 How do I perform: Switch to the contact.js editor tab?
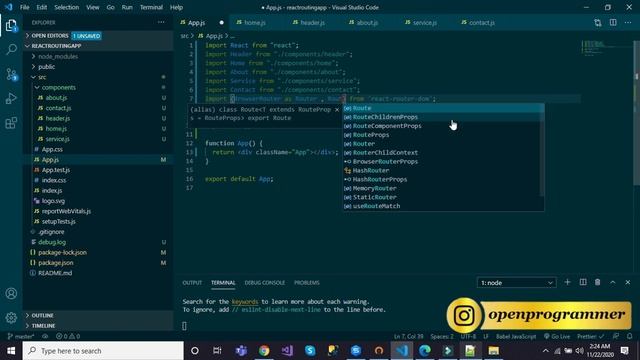click(482, 23)
